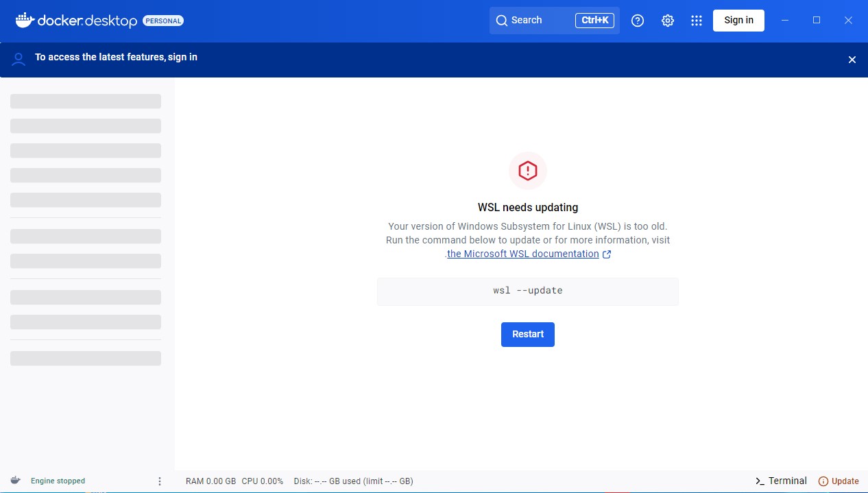Click the RAM 0.00 GB readout
The image size is (868, 493).
(210, 481)
